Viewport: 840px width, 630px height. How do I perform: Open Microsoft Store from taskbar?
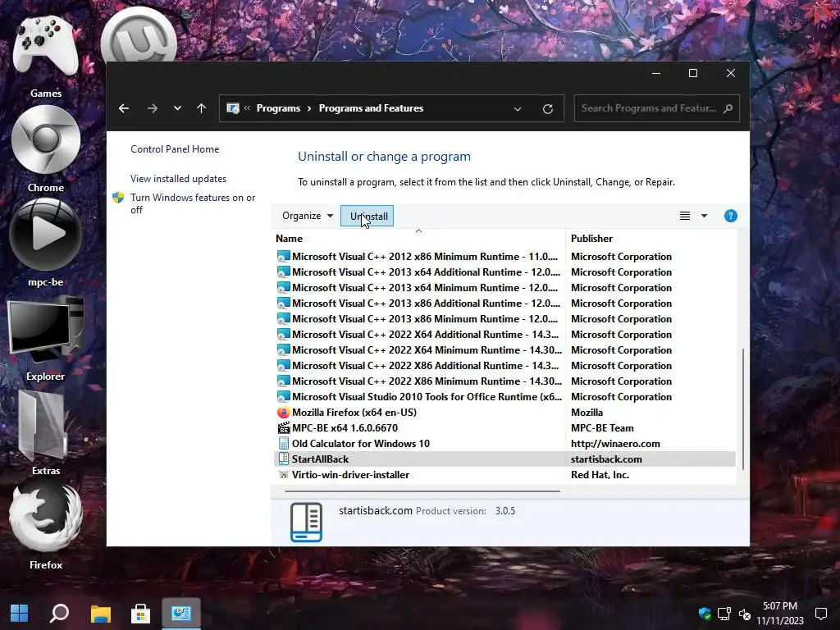140,614
